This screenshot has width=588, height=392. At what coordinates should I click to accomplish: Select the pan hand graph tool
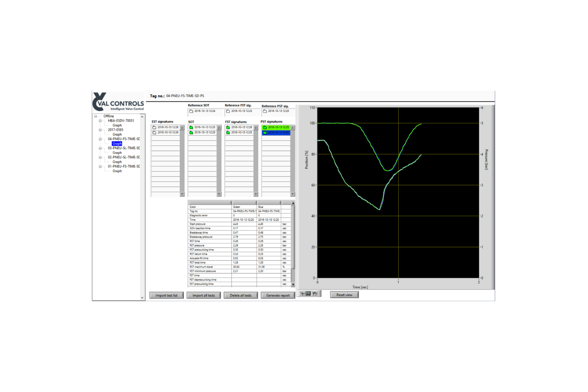coord(315,294)
